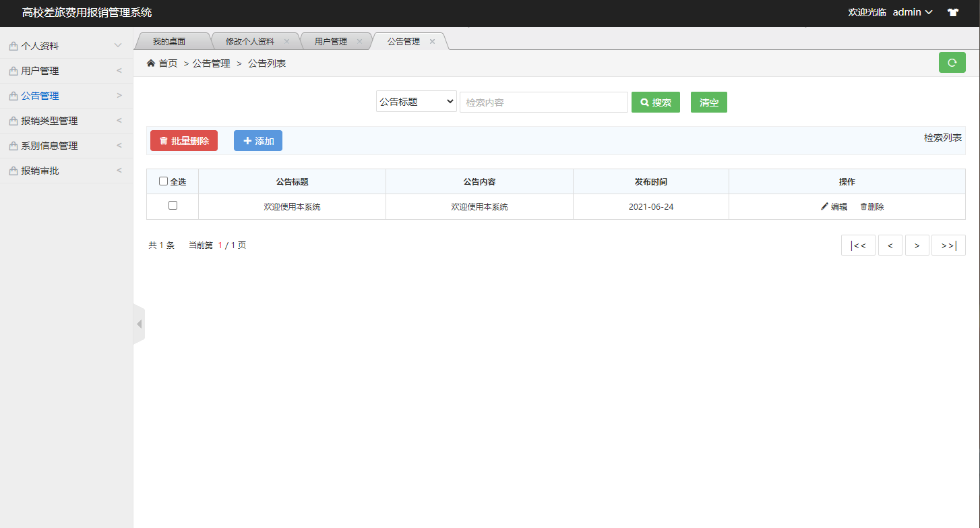Open the gift icon at top right
Image resolution: width=980 pixels, height=528 pixels.
953,11
